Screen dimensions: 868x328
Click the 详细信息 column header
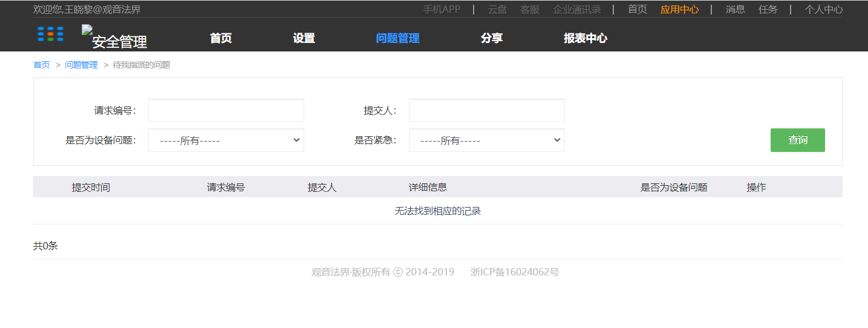428,188
